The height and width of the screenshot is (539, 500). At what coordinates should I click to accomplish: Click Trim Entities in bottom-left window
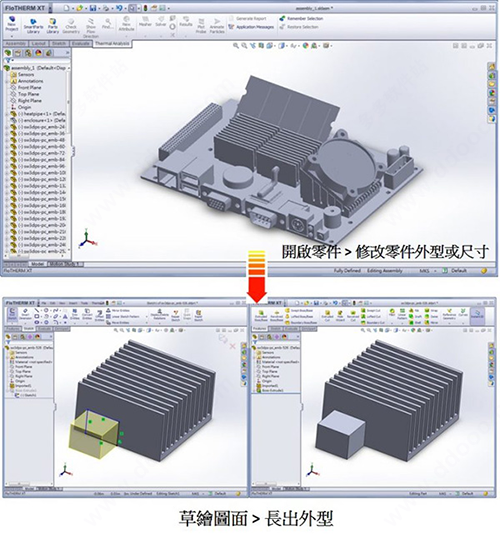(x=75, y=315)
